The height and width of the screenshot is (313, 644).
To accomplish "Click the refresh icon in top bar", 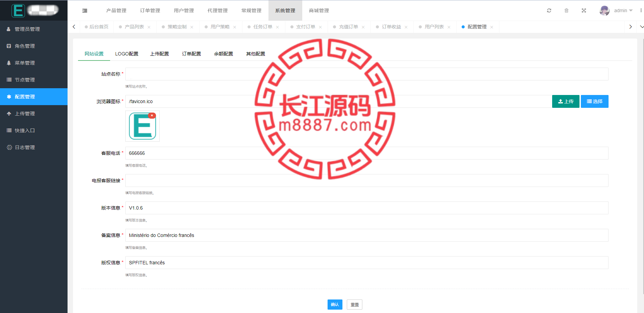I will click(549, 10).
